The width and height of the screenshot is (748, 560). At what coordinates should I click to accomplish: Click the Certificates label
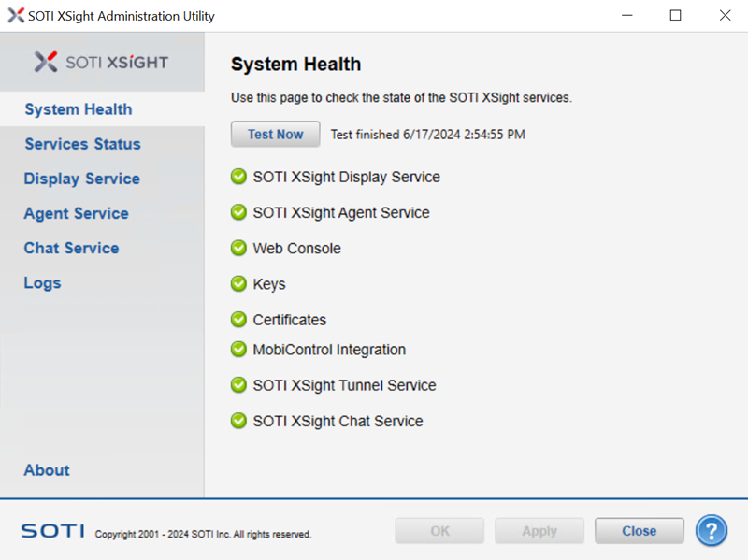point(290,320)
